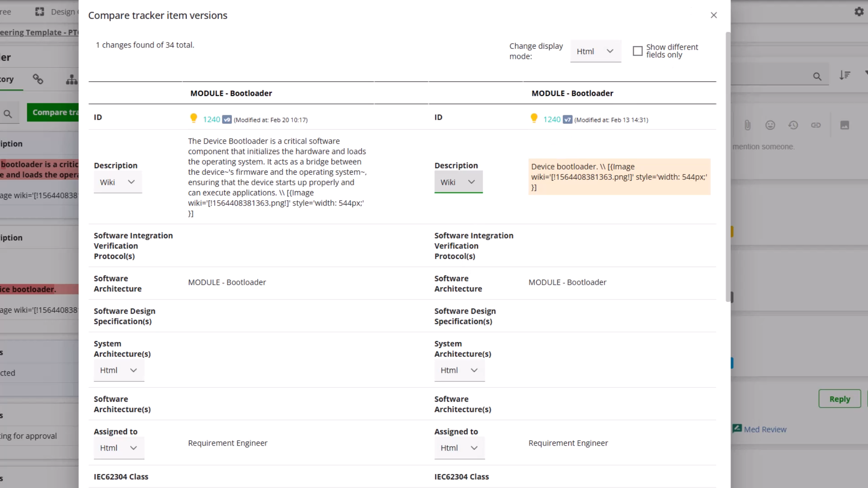Open the Change display mode dropdown
Viewport: 868px width, 488px height.
[x=595, y=51]
